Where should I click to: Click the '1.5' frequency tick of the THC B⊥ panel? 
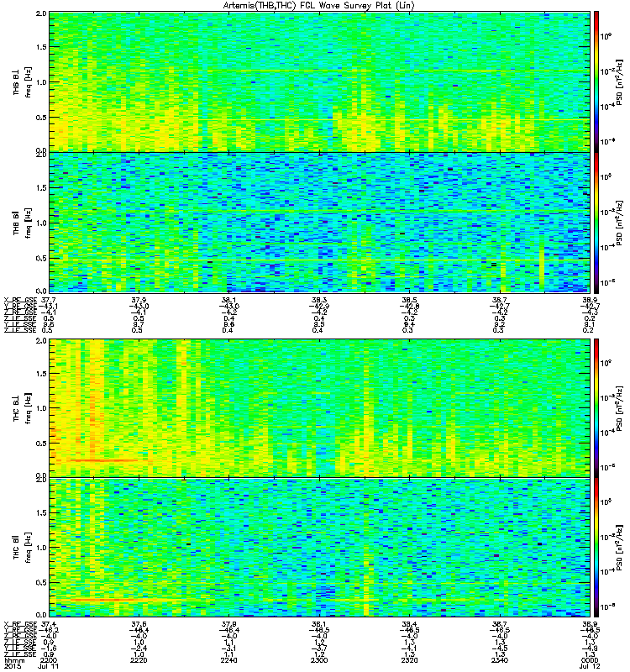(41, 374)
